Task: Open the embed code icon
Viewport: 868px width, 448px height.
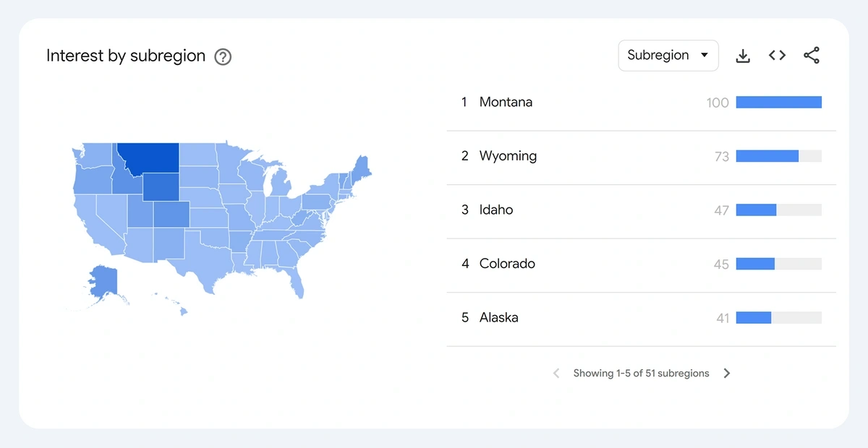Action: (777, 56)
